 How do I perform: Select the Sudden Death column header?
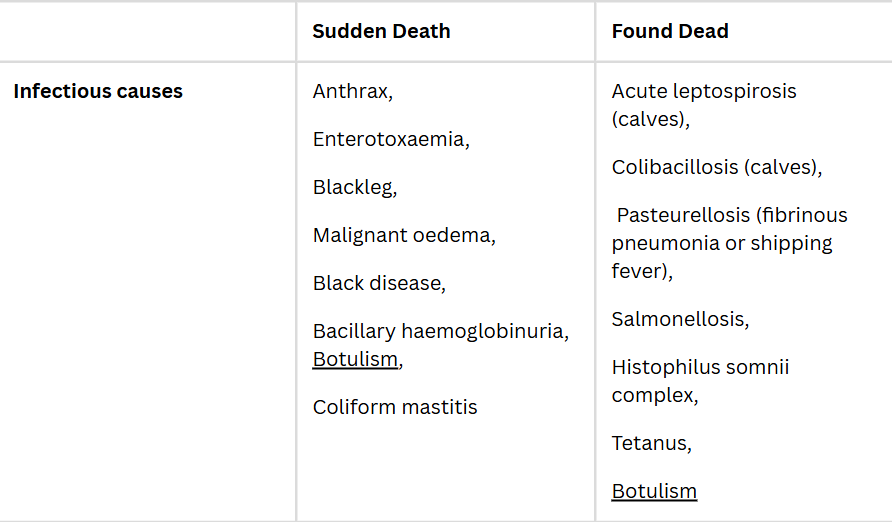click(x=381, y=31)
